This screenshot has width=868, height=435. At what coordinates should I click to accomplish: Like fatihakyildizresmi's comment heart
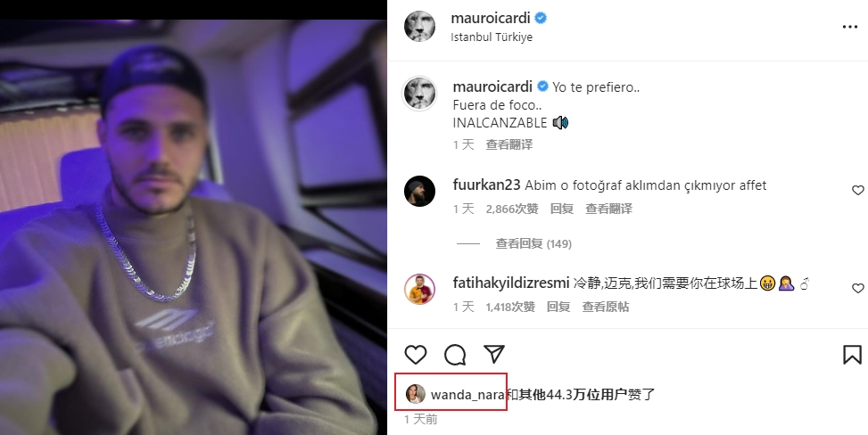(857, 288)
